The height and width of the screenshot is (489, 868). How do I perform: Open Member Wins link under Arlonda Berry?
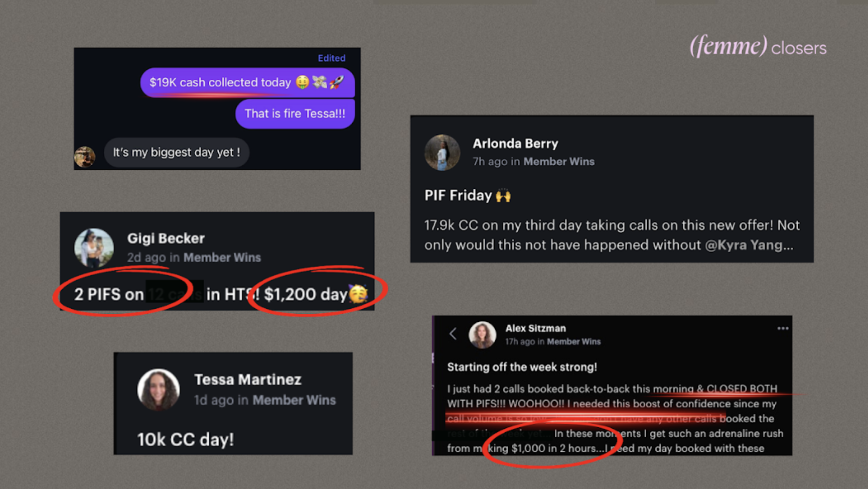coord(559,161)
